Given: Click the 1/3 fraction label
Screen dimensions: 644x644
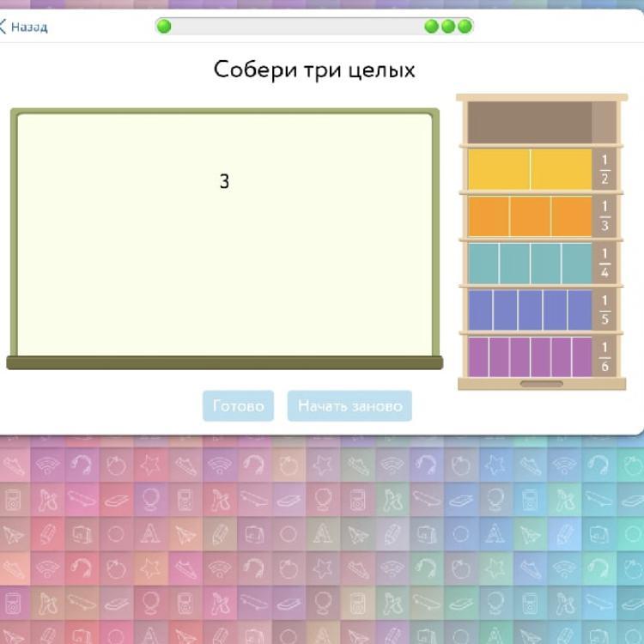Looking at the screenshot, I should pyautogui.click(x=605, y=216).
